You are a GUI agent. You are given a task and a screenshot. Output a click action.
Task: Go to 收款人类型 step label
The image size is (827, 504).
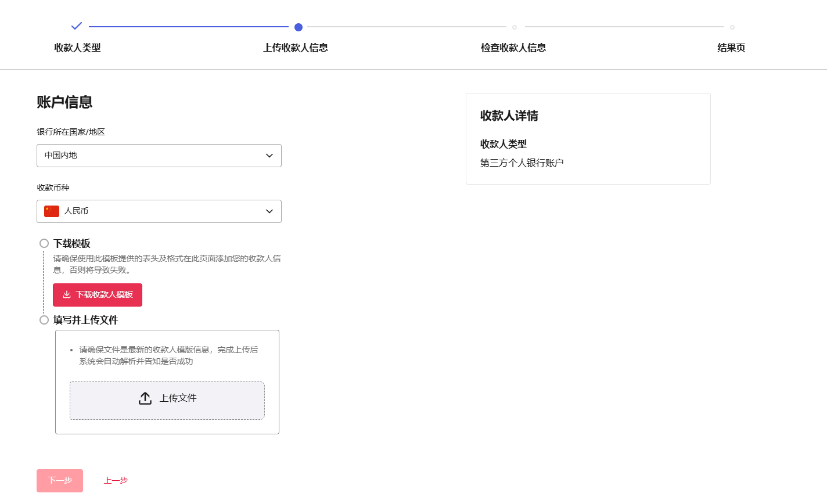point(77,48)
